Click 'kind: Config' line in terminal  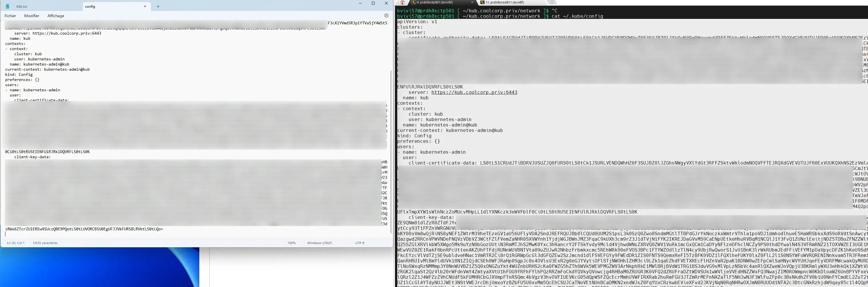tap(414, 136)
